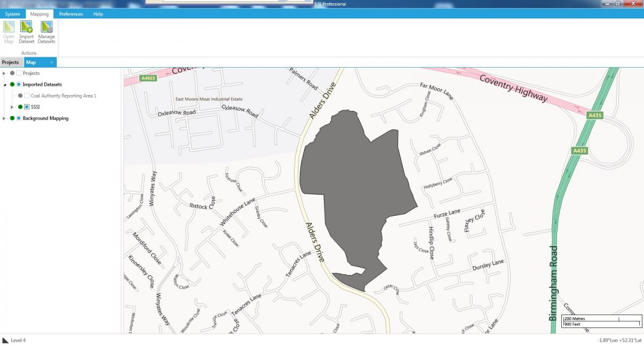This screenshot has height=346, width=644.
Task: Switch to the System ribbon tab
Action: click(12, 14)
